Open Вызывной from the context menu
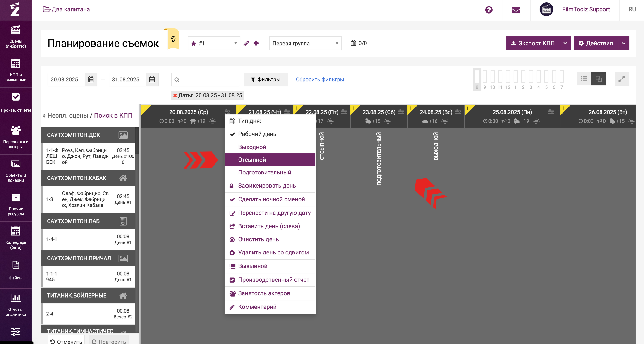 (x=270, y=266)
